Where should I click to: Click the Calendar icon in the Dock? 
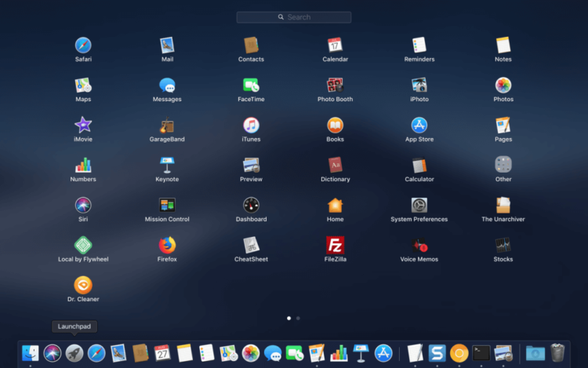coord(162,353)
